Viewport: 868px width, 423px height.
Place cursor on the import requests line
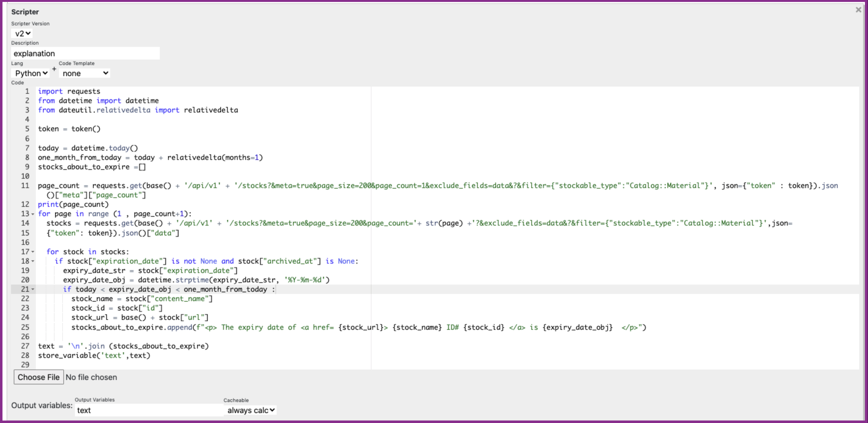tap(69, 92)
